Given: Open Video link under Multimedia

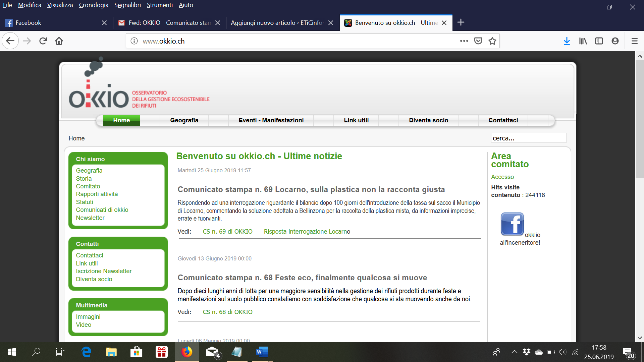Looking at the screenshot, I should 83,325.
